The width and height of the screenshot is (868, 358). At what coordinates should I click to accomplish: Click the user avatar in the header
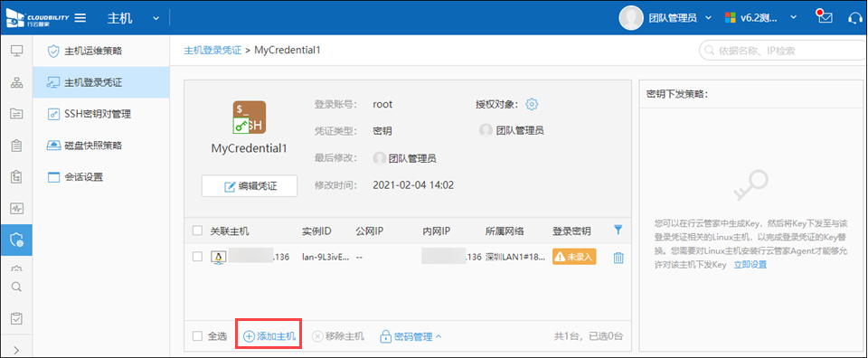630,18
